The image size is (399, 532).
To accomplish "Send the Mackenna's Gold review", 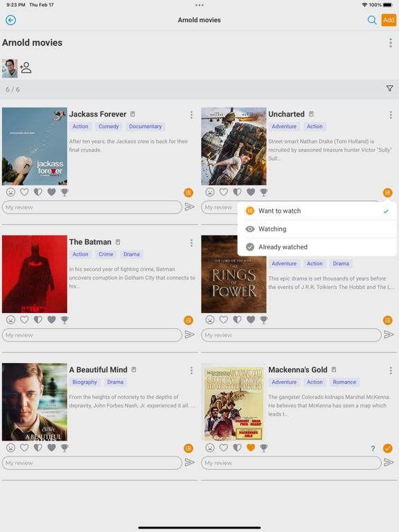I will coord(389,463).
